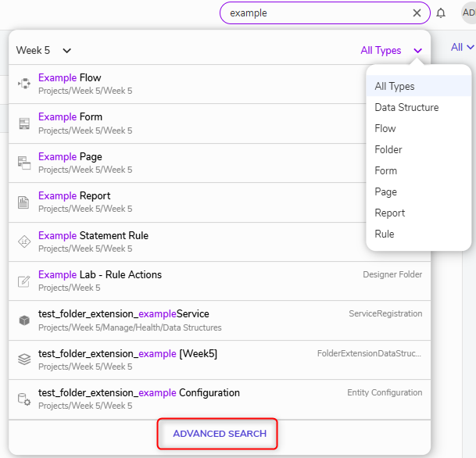Open the AD user avatar
Viewport: 476px width, 458px height.
coord(468,13)
